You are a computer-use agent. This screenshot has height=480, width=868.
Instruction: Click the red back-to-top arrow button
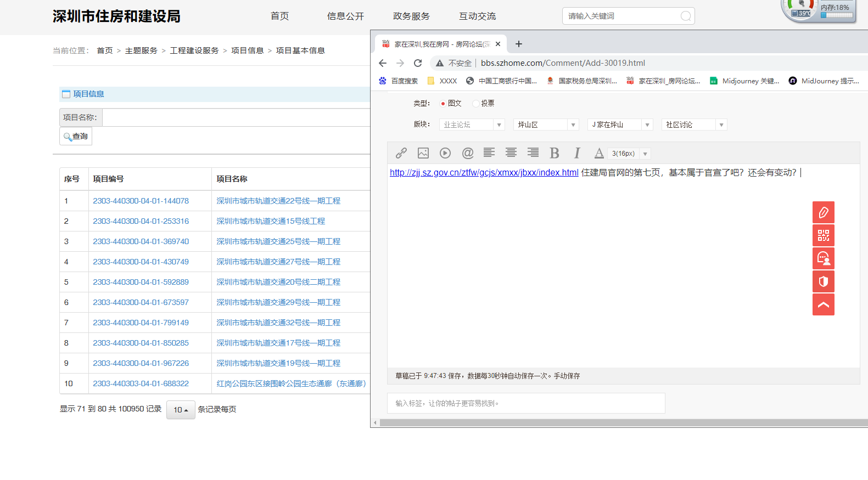823,304
